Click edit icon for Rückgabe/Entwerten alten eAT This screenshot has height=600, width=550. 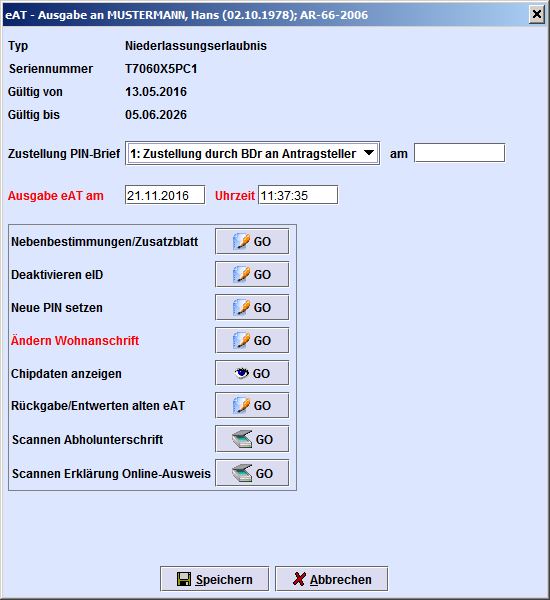(x=242, y=405)
